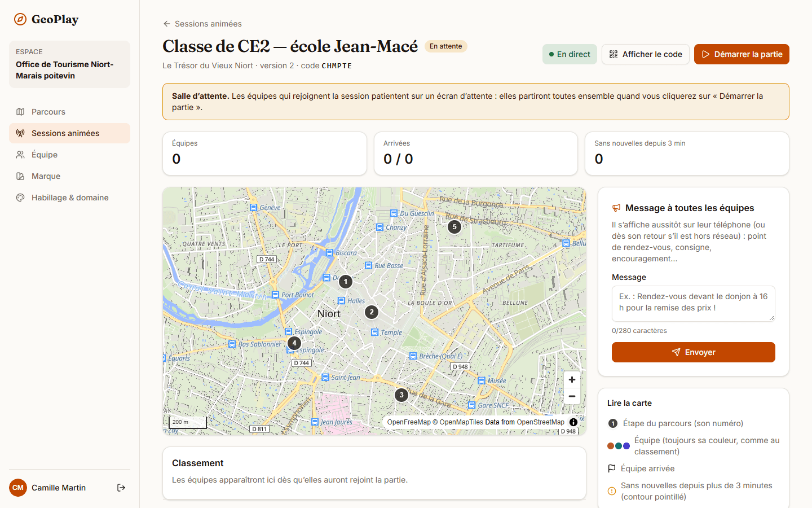This screenshot has width=812, height=508.
Task: Click the Habillage palette icon
Action: [x=20, y=198]
